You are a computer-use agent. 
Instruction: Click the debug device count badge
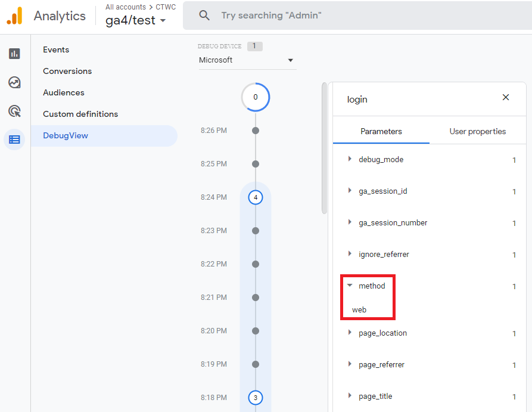point(254,46)
